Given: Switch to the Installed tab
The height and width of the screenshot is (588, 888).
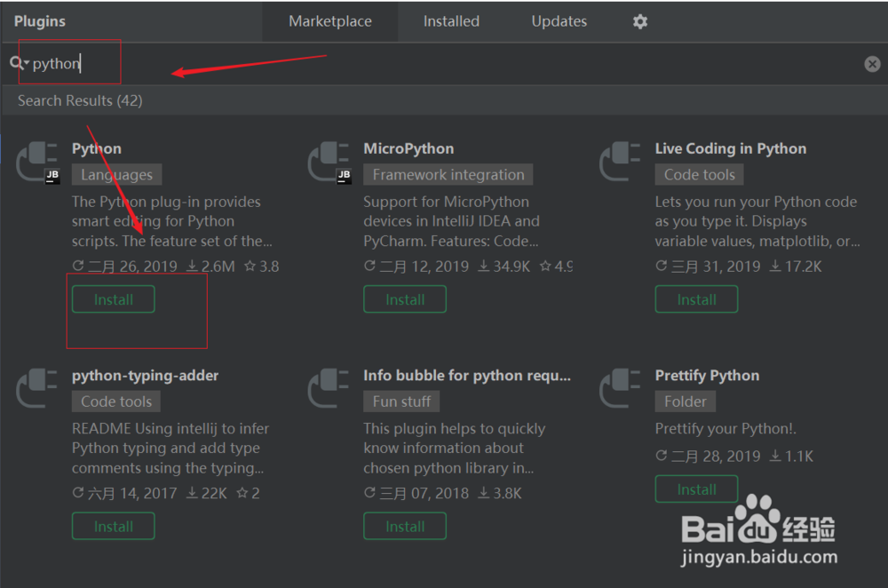Looking at the screenshot, I should coord(451,21).
